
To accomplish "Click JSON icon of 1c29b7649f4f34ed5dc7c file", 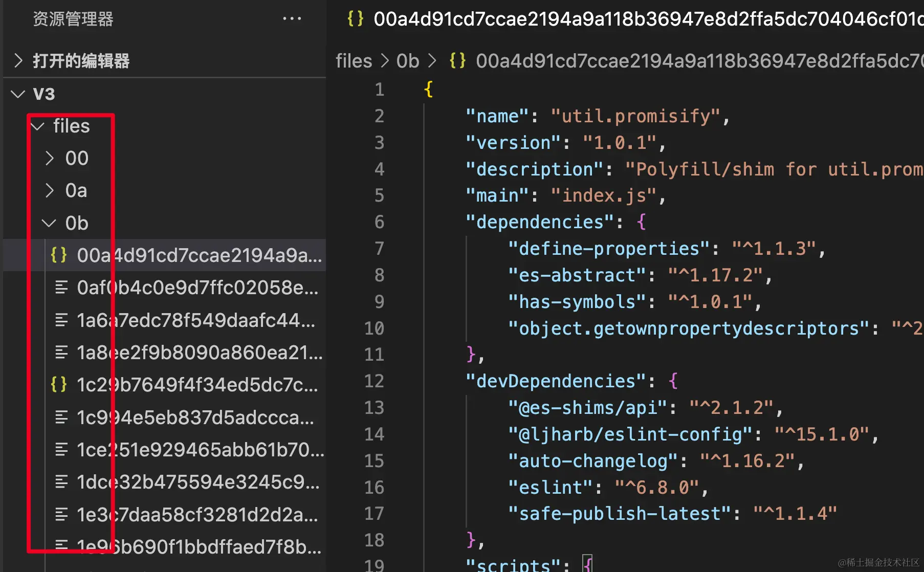I will click(59, 385).
